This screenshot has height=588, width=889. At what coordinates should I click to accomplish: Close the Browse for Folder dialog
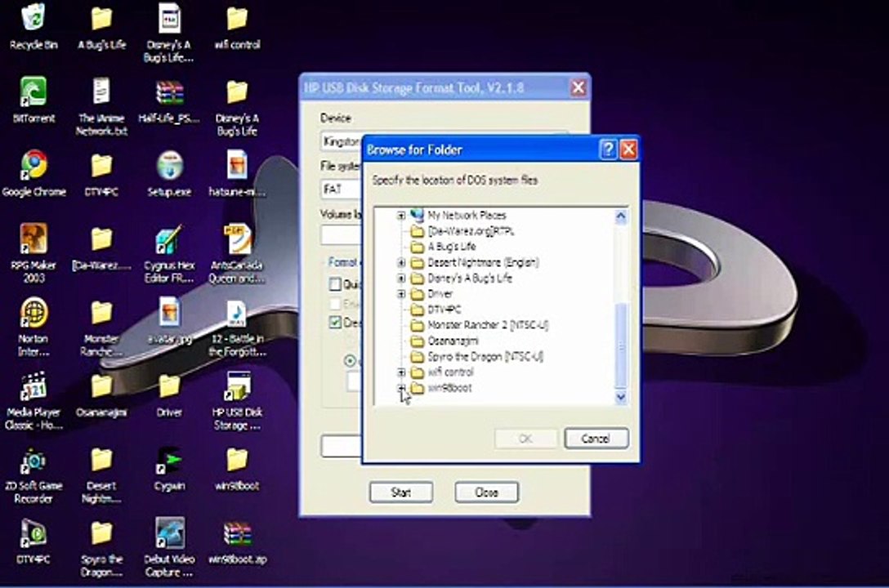pyautogui.click(x=629, y=149)
